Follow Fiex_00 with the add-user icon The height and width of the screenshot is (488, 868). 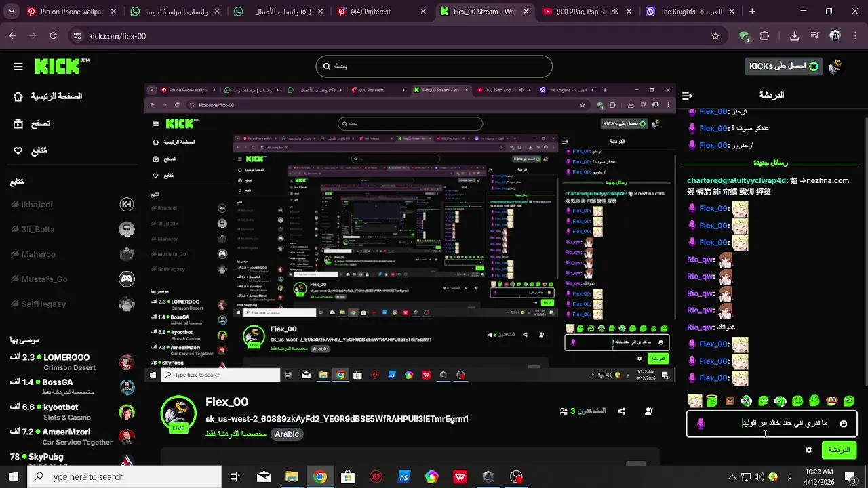649,411
